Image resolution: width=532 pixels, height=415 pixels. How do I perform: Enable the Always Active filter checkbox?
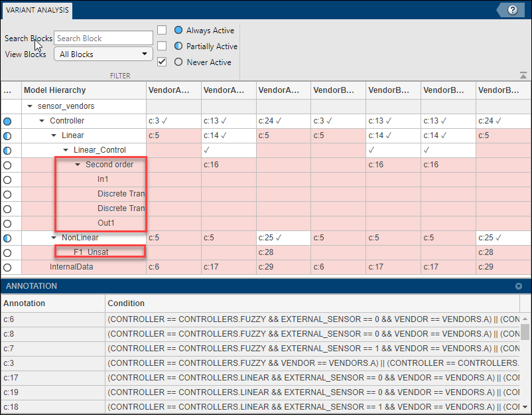click(x=161, y=30)
